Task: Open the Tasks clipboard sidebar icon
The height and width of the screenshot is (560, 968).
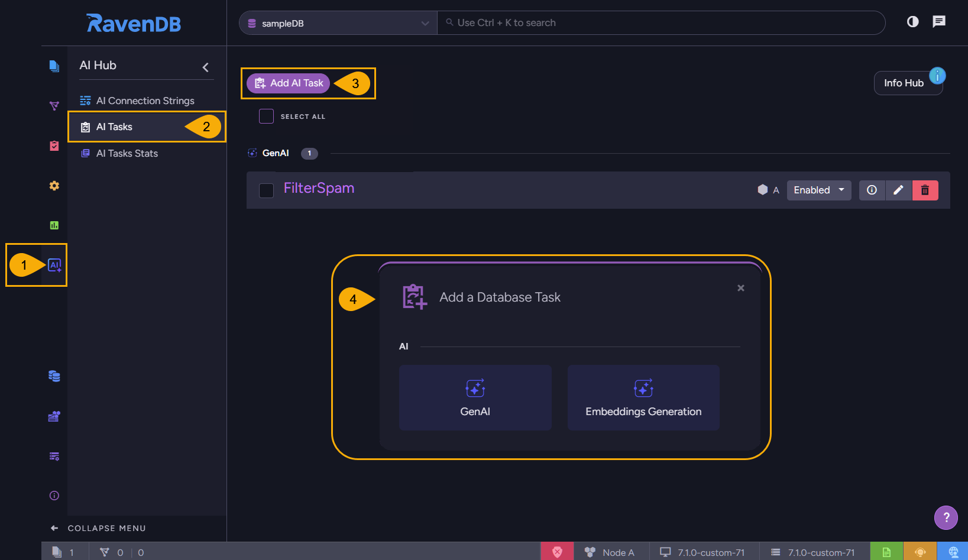Action: pos(54,145)
